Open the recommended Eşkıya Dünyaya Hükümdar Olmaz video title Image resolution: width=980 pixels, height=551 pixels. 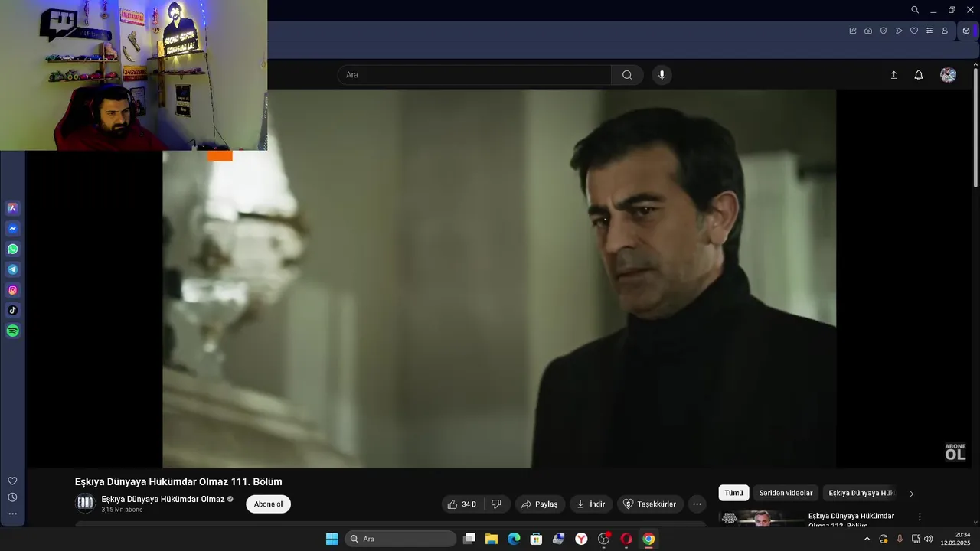tap(851, 520)
